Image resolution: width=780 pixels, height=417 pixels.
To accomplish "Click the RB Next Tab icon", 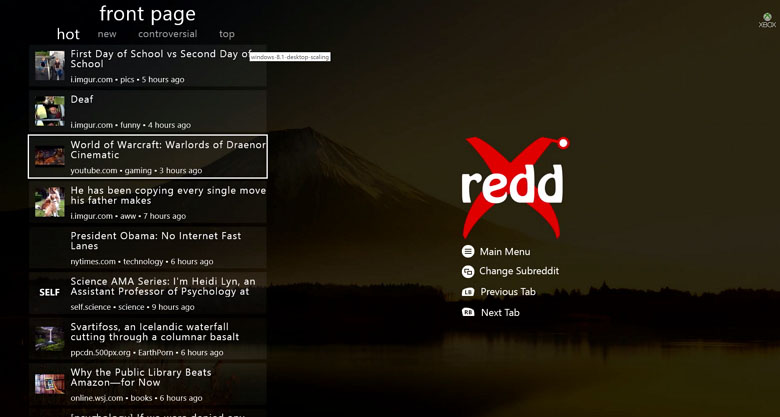I will coord(468,313).
